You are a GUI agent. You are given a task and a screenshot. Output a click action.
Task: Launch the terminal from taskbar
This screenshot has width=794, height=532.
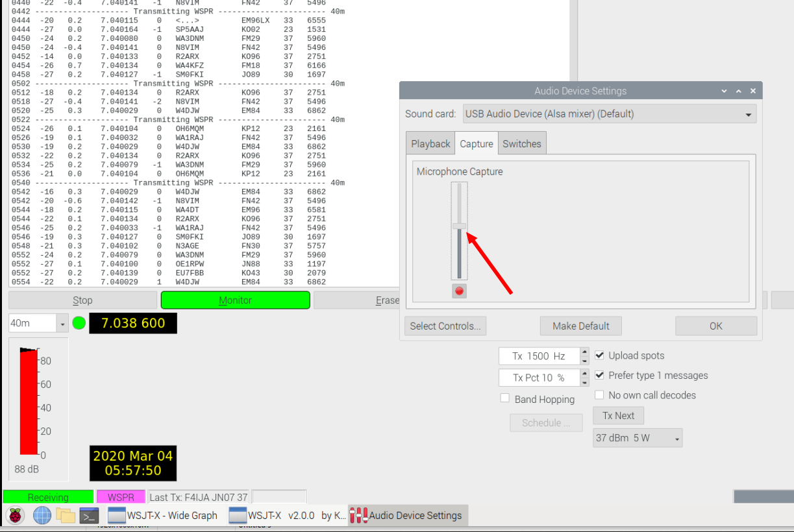88,516
